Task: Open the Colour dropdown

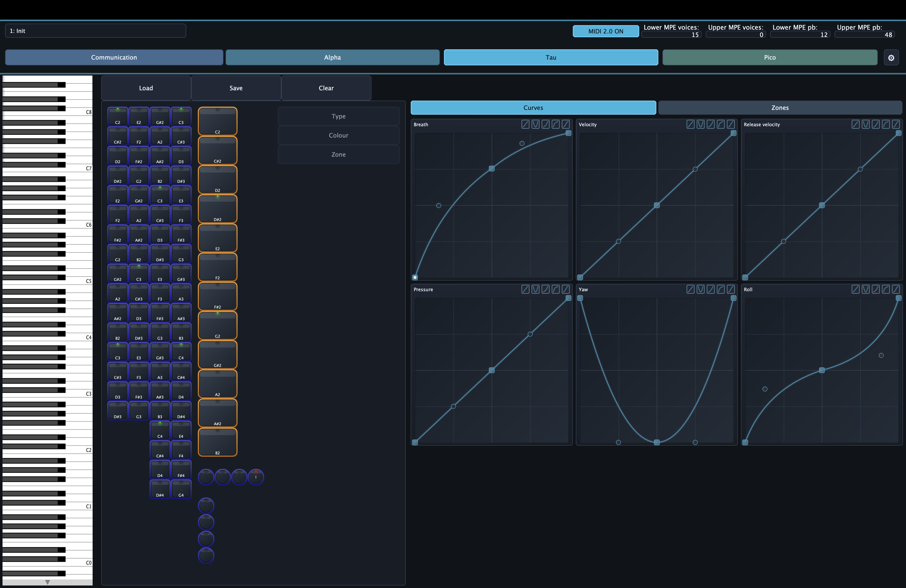Action: click(x=338, y=135)
